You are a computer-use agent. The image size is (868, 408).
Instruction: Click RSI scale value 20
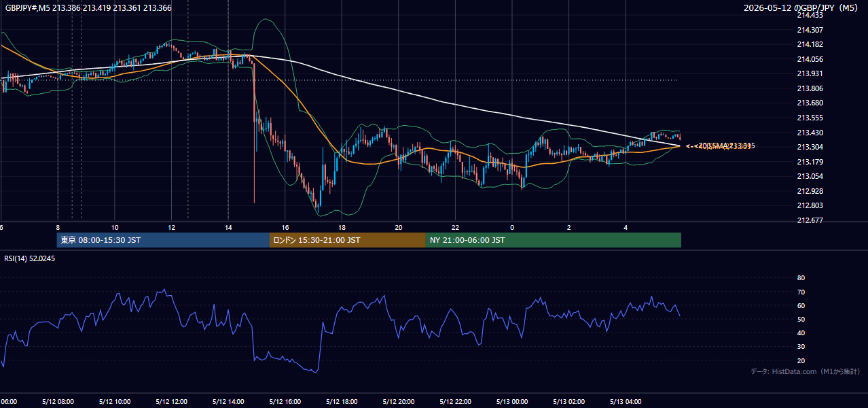(x=801, y=360)
